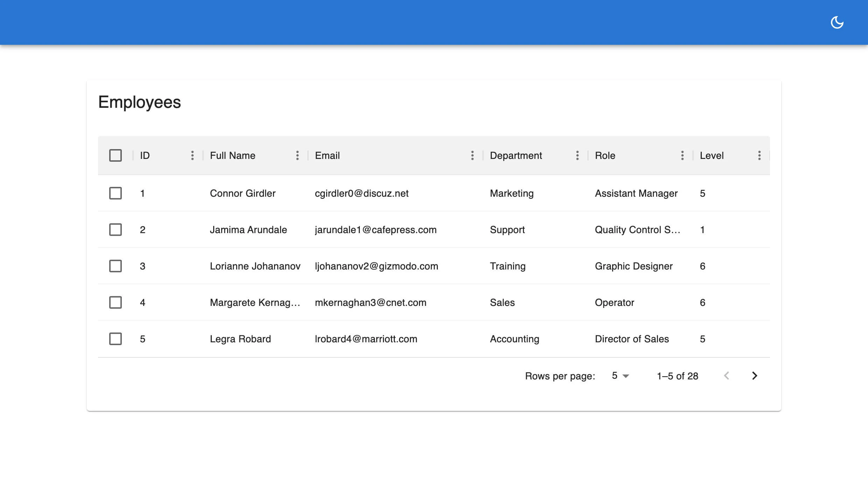The image size is (868, 504).
Task: Check the row for Lorianne Johananov
Action: click(x=115, y=266)
